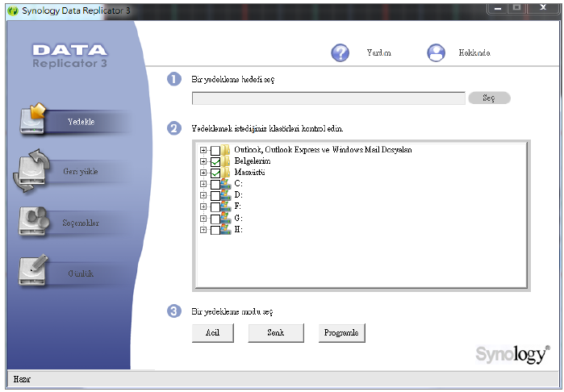Select the G: drive tree item
Screen dimensions: 564x392
click(239, 219)
